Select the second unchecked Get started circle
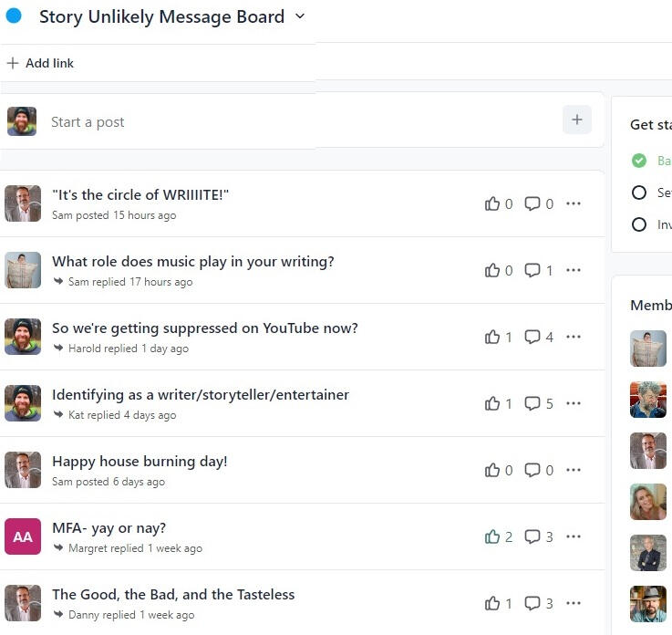Image resolution: width=672 pixels, height=635 pixels. (639, 193)
